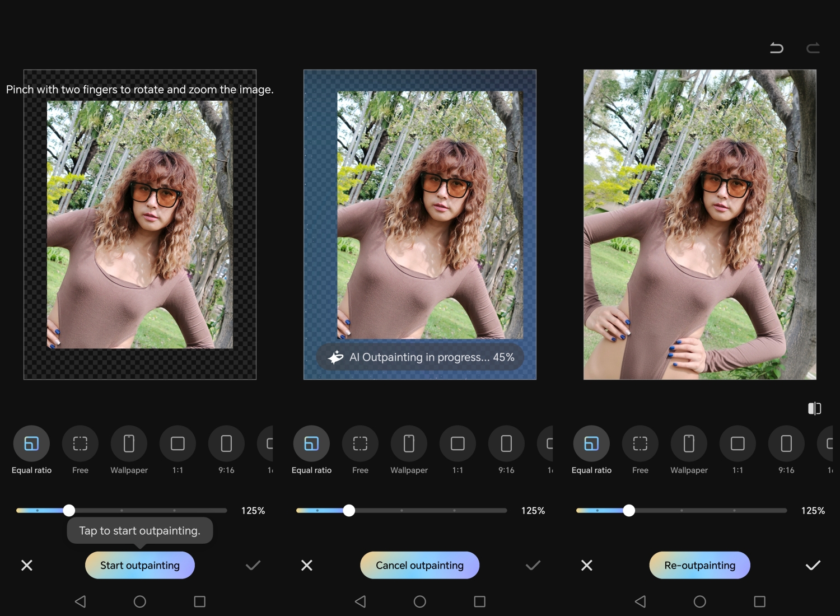Toggle the before/after compare icon
The width and height of the screenshot is (840, 616).
click(814, 408)
